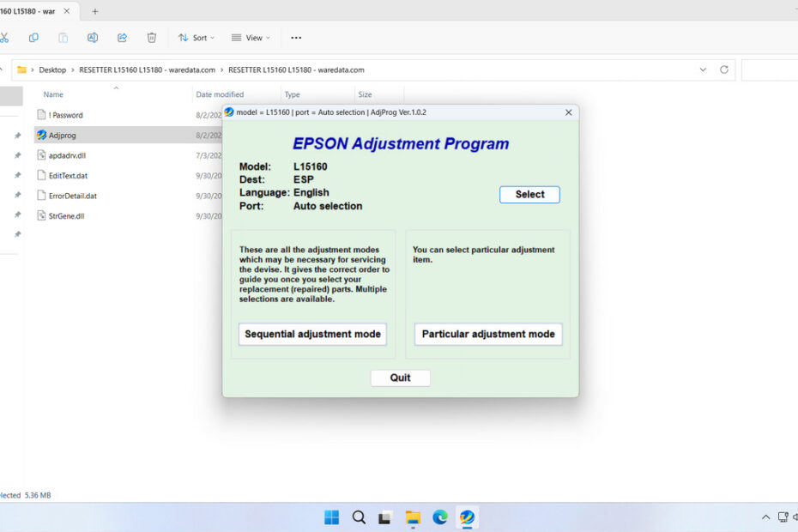Click the AdjProg app icon in taskbar
The height and width of the screenshot is (532, 798).
coord(467,517)
